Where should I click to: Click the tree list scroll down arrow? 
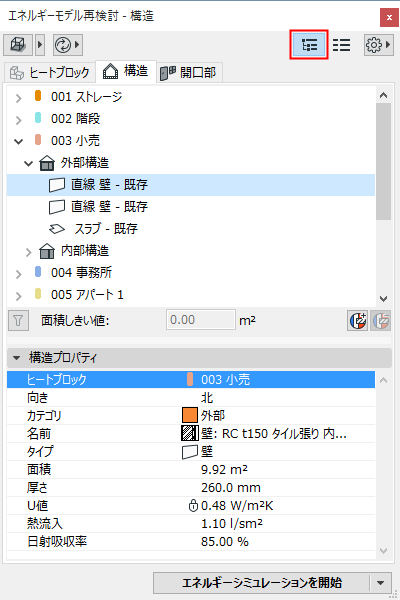(384, 298)
